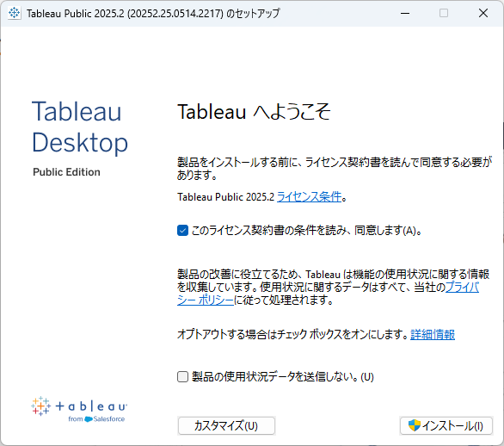Click the オプトアウトする場合は sentence text
The width and height of the screenshot is (504, 446).
[x=292, y=335]
